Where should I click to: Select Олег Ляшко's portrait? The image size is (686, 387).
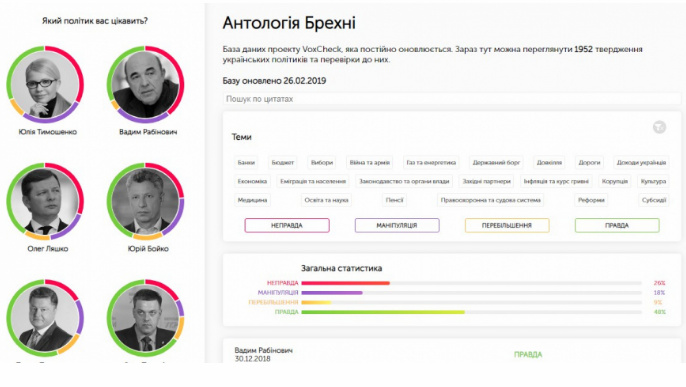click(45, 201)
